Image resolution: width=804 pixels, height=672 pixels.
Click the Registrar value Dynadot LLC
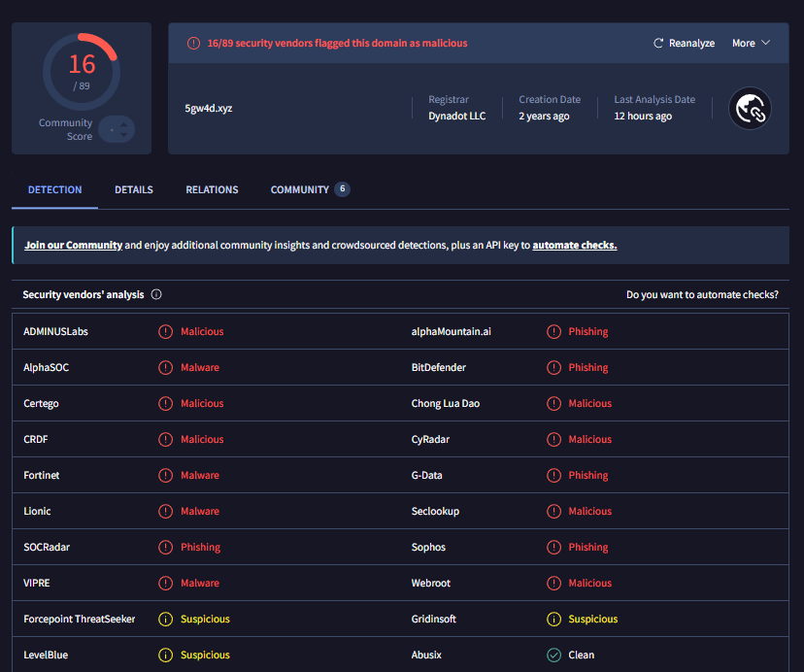point(457,116)
